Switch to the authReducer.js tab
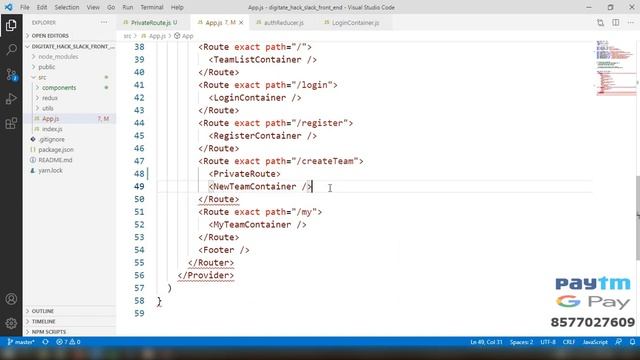Screen dimensions: 640x360 click(283, 22)
